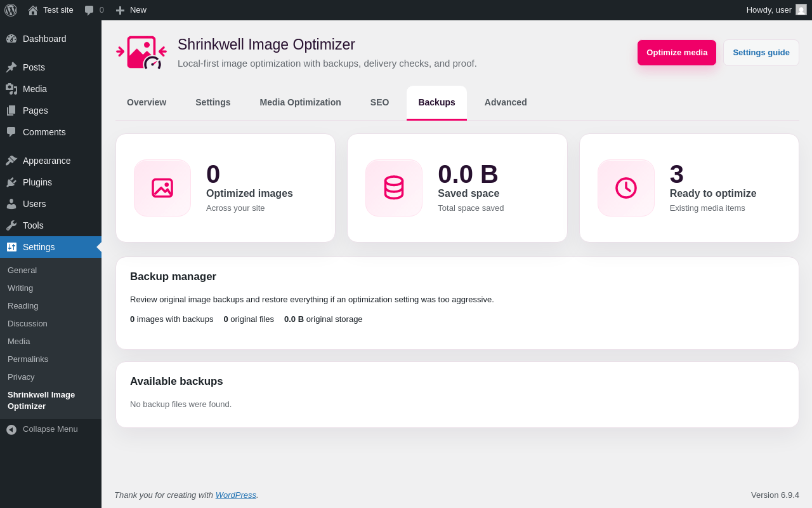This screenshot has width=812, height=508.
Task: Open the comments bubble icon in admin bar
Action: tap(89, 10)
